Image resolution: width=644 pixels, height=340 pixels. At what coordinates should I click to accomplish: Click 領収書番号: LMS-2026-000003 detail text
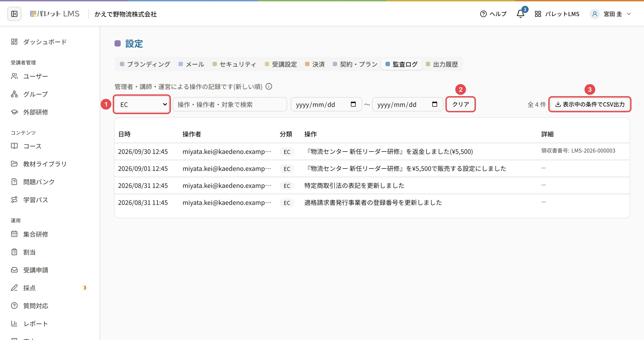click(578, 151)
